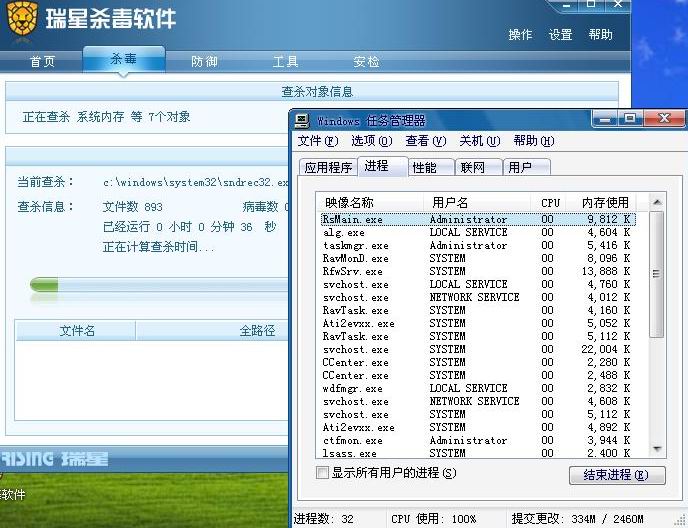Sort processes by CPU column header

pos(548,203)
